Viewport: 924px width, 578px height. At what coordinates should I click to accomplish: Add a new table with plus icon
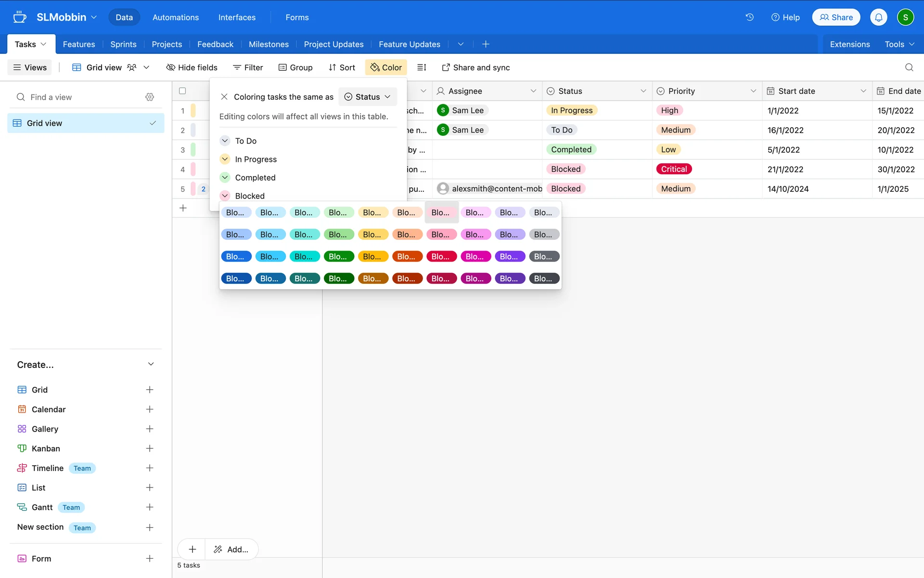click(x=486, y=44)
